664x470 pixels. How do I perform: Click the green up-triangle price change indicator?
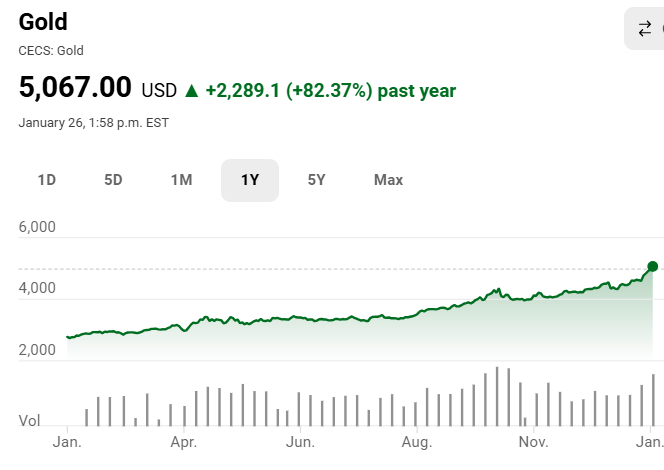(x=191, y=91)
